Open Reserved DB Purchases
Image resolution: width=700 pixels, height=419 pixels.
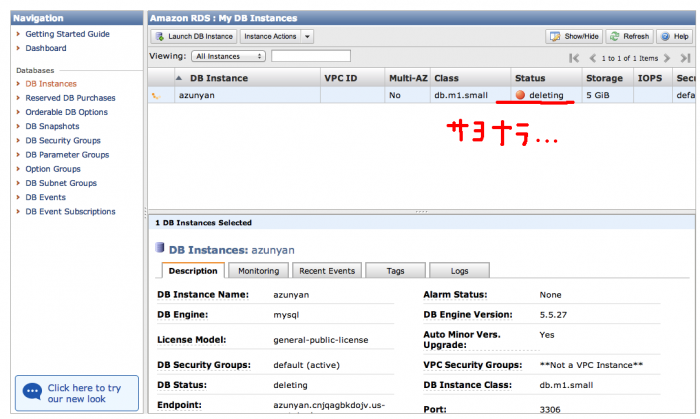pos(70,98)
